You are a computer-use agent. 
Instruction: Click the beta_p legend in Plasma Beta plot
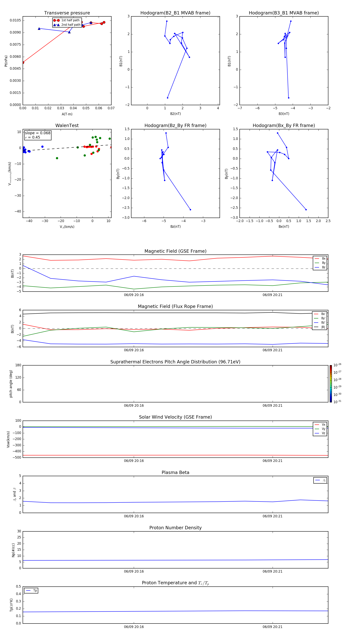click(320, 480)
